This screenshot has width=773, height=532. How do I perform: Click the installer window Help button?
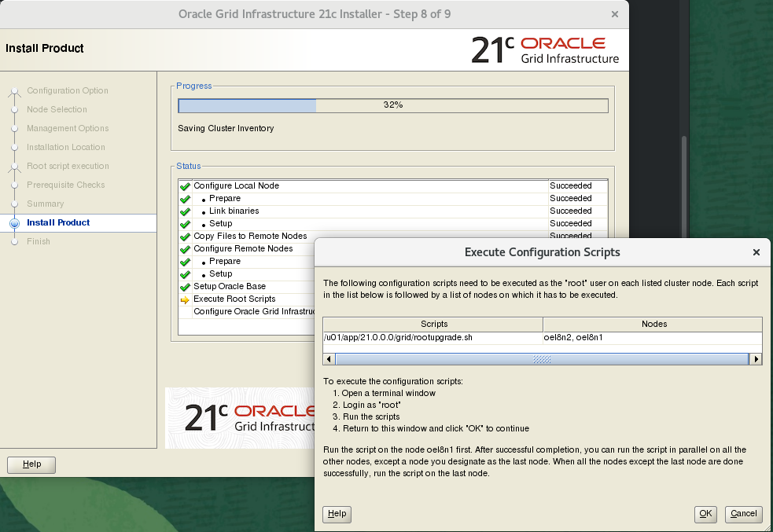31,464
